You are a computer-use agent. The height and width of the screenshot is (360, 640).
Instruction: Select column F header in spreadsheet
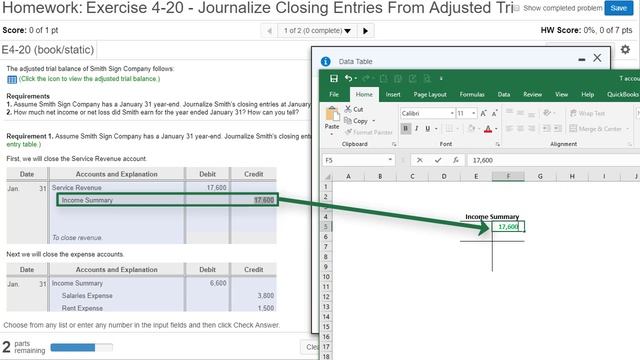click(508, 176)
